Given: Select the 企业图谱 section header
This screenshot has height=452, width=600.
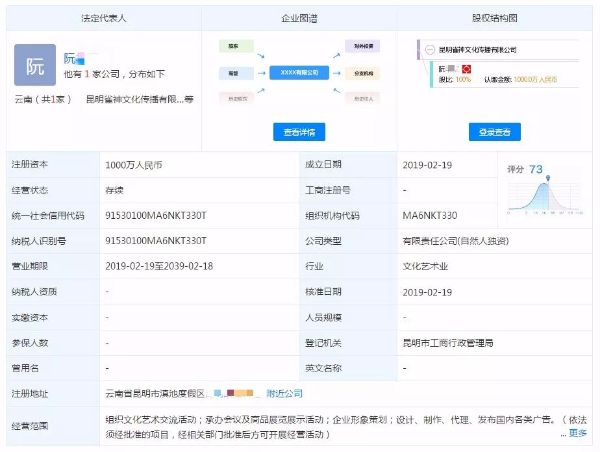Looking at the screenshot, I should point(299,18).
